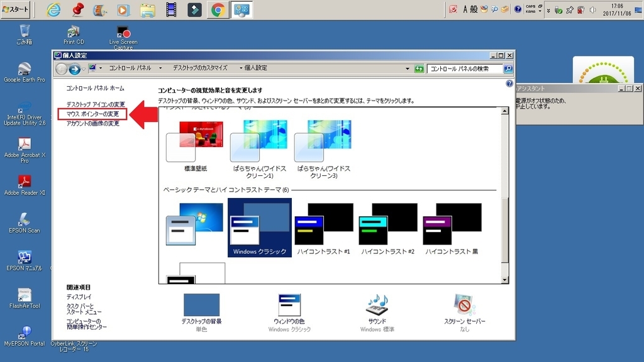Click the デスクトップのカスタマイズ breadcrumb
The width and height of the screenshot is (644, 362).
coord(200,68)
